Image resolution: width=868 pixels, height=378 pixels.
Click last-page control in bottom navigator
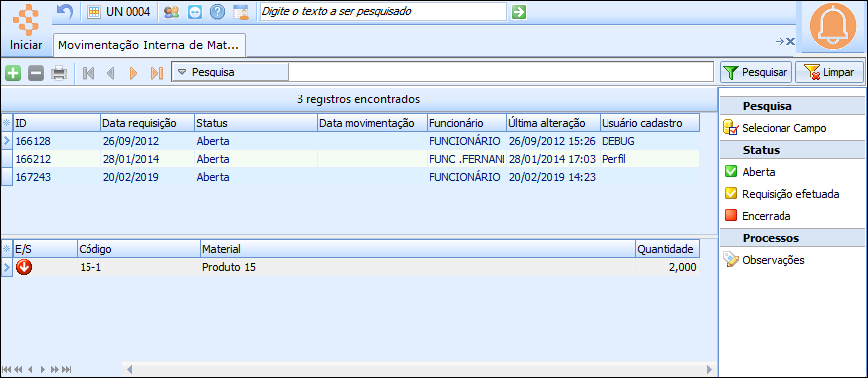(67, 369)
